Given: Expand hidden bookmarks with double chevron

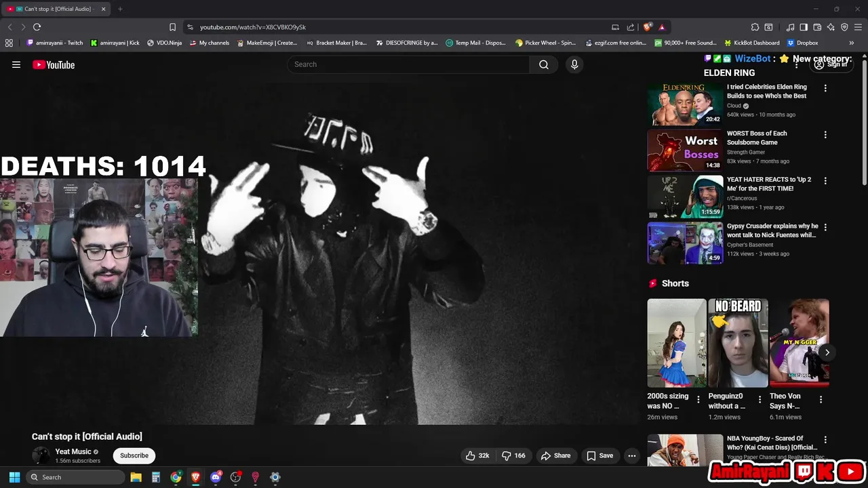Looking at the screenshot, I should click(852, 43).
